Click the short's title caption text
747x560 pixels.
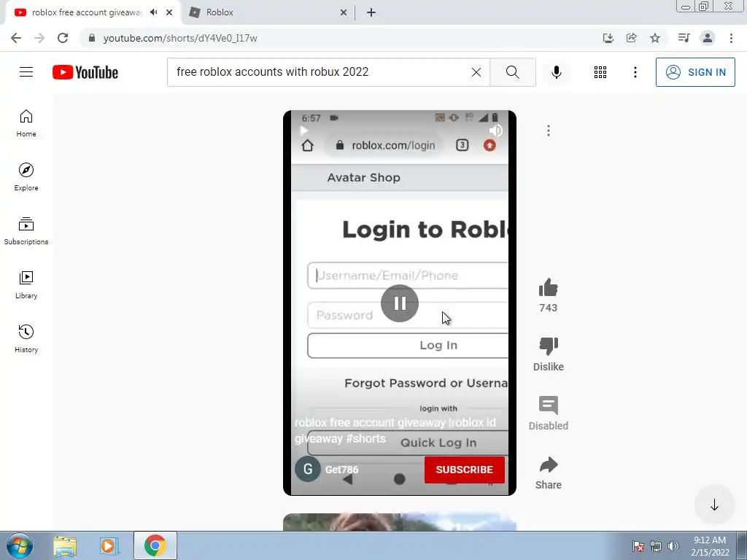395,430
